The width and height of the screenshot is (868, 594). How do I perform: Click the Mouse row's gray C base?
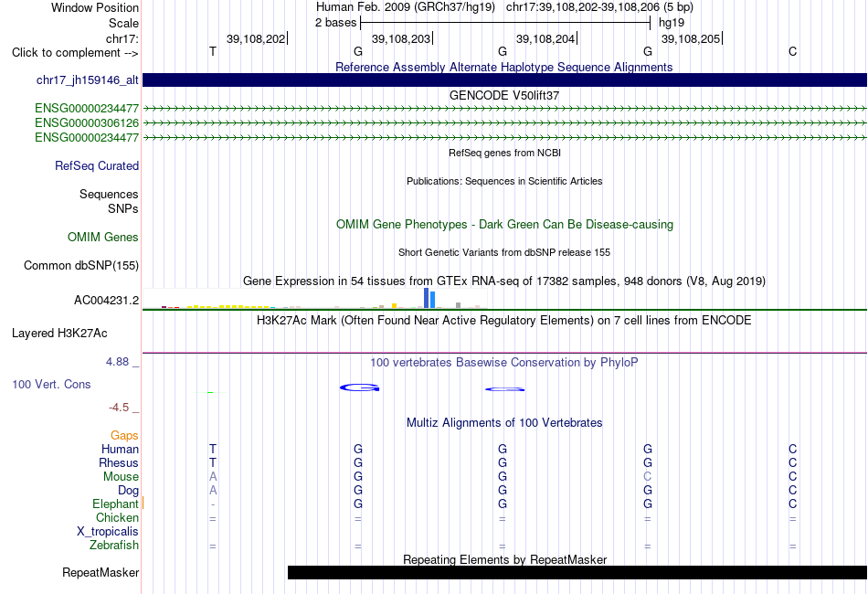click(x=648, y=477)
